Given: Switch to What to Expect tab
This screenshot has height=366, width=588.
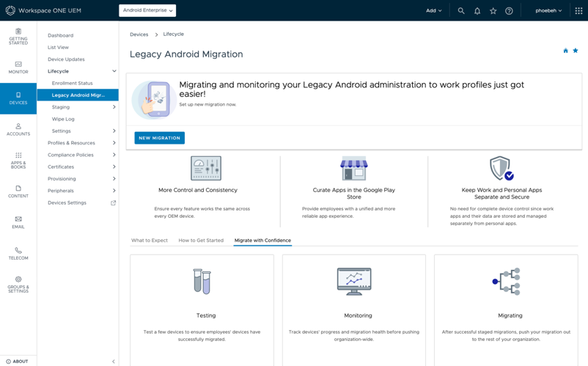Looking at the screenshot, I should (150, 241).
